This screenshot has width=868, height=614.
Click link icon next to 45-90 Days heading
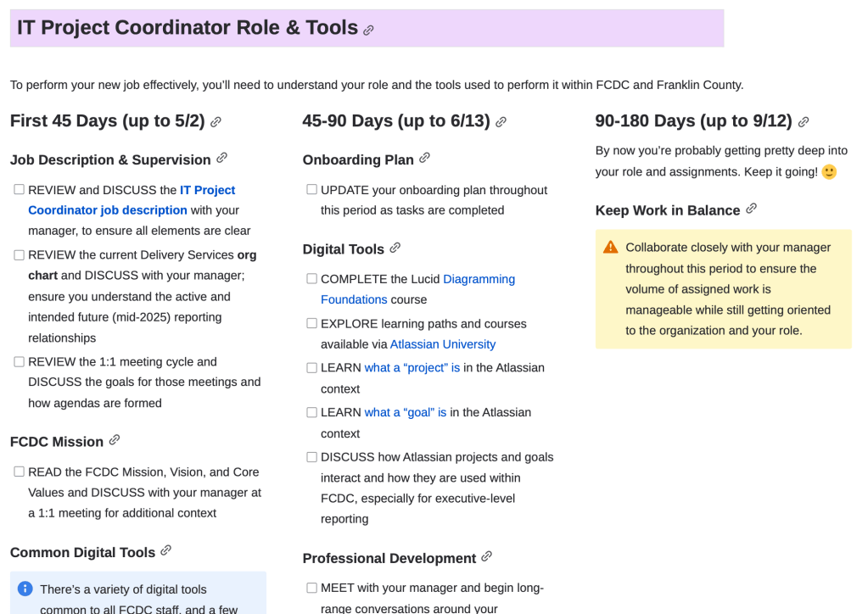pyautogui.click(x=501, y=122)
